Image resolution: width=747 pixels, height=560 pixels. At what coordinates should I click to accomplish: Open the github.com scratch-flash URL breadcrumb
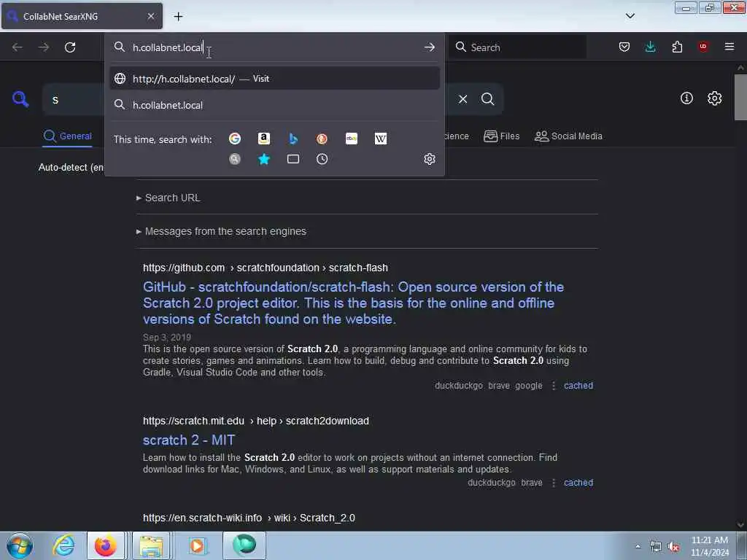265,268
